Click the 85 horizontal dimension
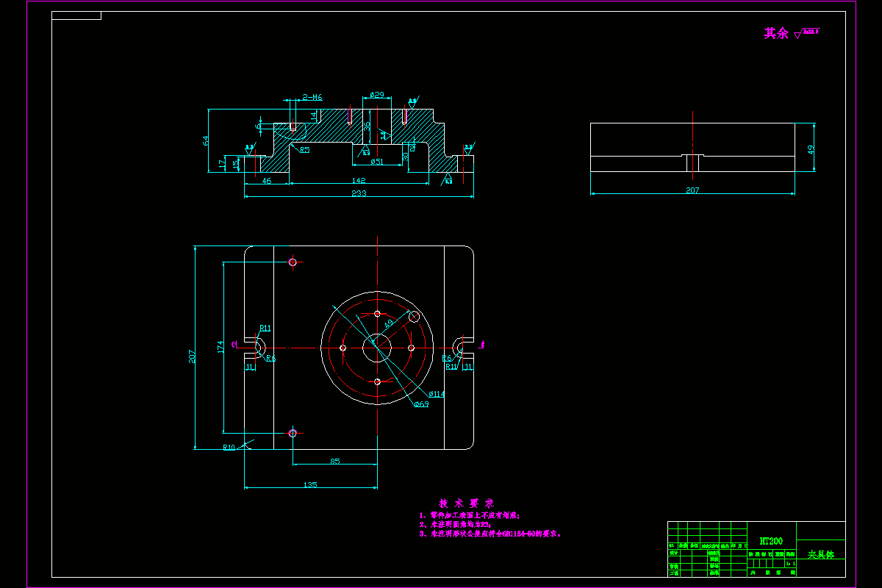This screenshot has width=882, height=588. [x=335, y=462]
